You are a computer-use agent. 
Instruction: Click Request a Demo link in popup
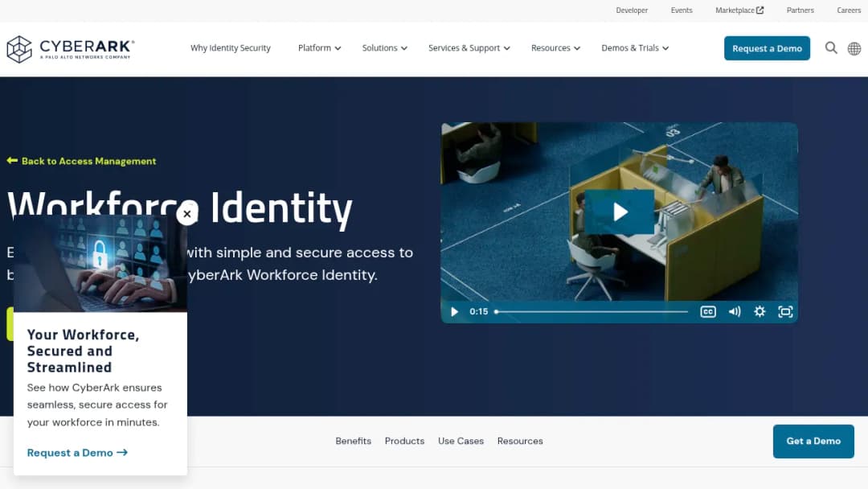[77, 453]
